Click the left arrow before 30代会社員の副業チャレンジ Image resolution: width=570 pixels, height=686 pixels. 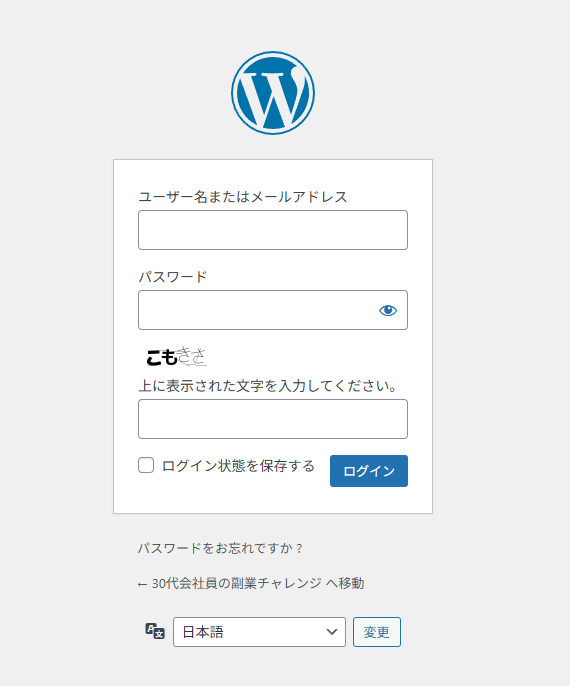click(x=142, y=584)
